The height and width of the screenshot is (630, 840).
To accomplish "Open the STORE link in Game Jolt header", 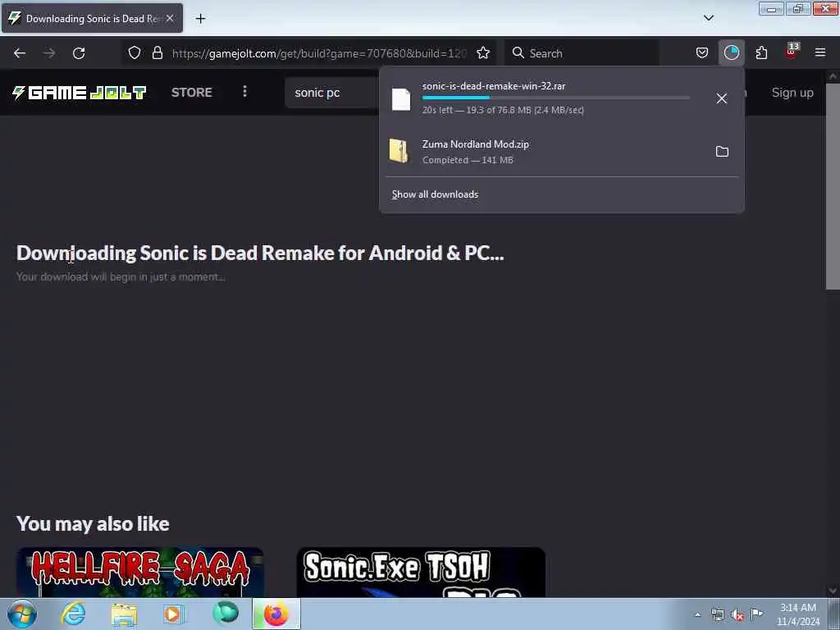I will [x=192, y=92].
